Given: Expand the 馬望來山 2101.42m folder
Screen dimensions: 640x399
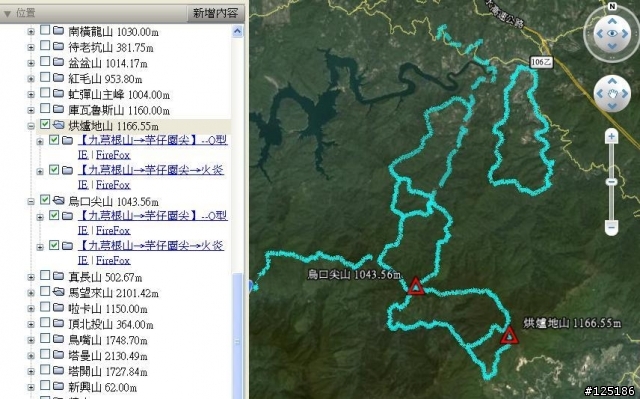Looking at the screenshot, I should 31,293.
